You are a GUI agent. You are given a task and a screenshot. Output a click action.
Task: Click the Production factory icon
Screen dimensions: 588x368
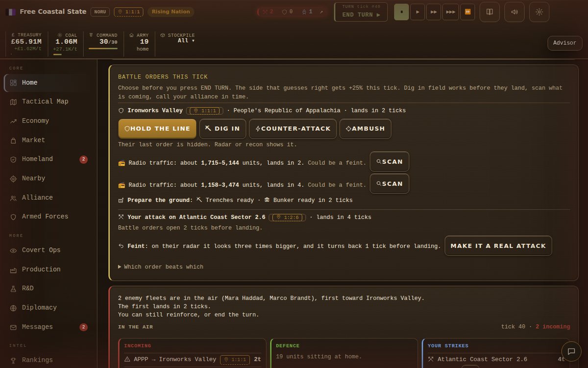[x=13, y=269]
